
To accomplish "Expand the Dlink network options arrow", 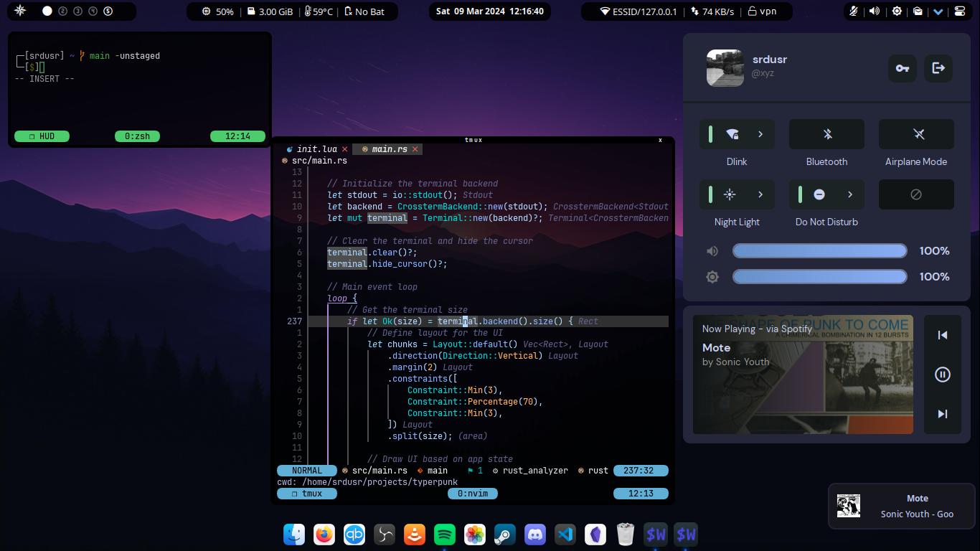I will click(x=760, y=134).
